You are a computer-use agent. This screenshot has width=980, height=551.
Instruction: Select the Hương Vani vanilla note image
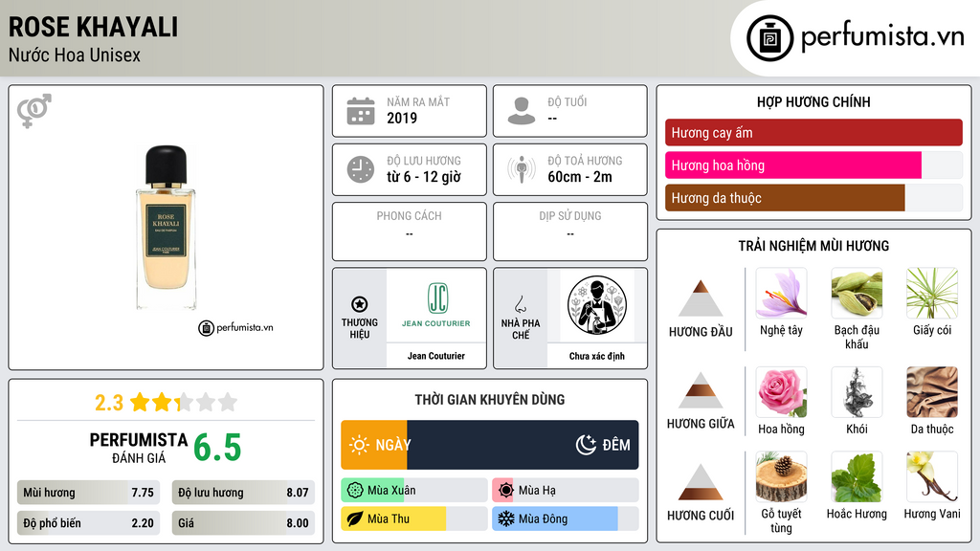point(932,477)
